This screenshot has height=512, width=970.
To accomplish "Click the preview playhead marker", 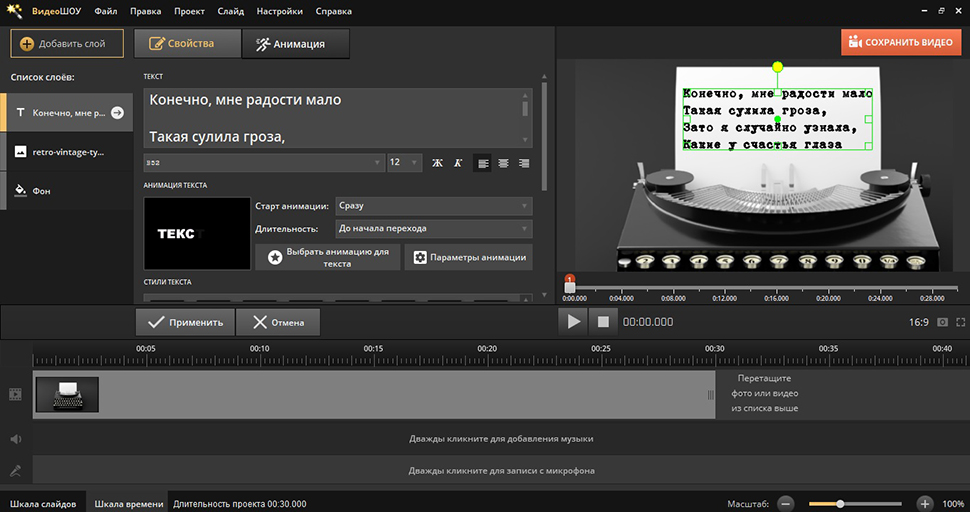I will pos(570,284).
